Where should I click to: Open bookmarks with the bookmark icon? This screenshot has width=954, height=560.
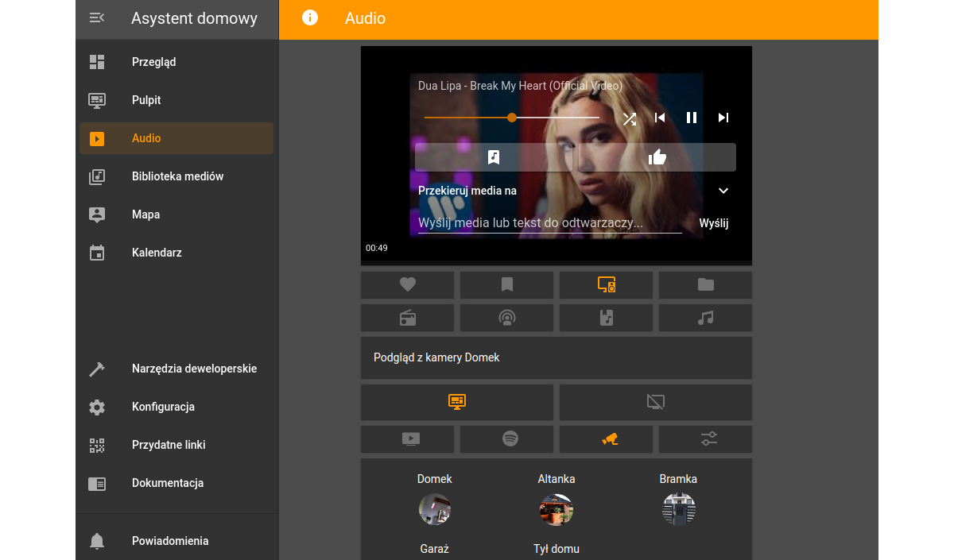pyautogui.click(x=507, y=284)
